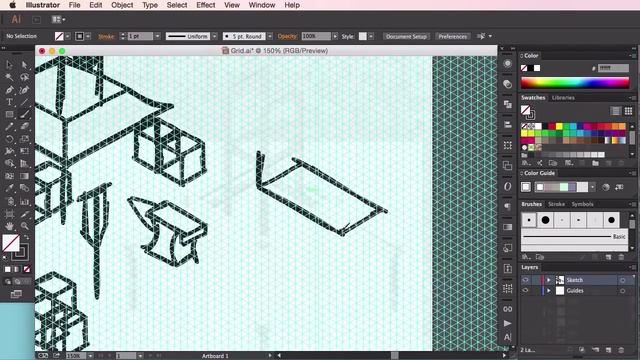Screen dimensions: 640x360
Task: Toggle Guides layer target circle
Action: (622, 291)
